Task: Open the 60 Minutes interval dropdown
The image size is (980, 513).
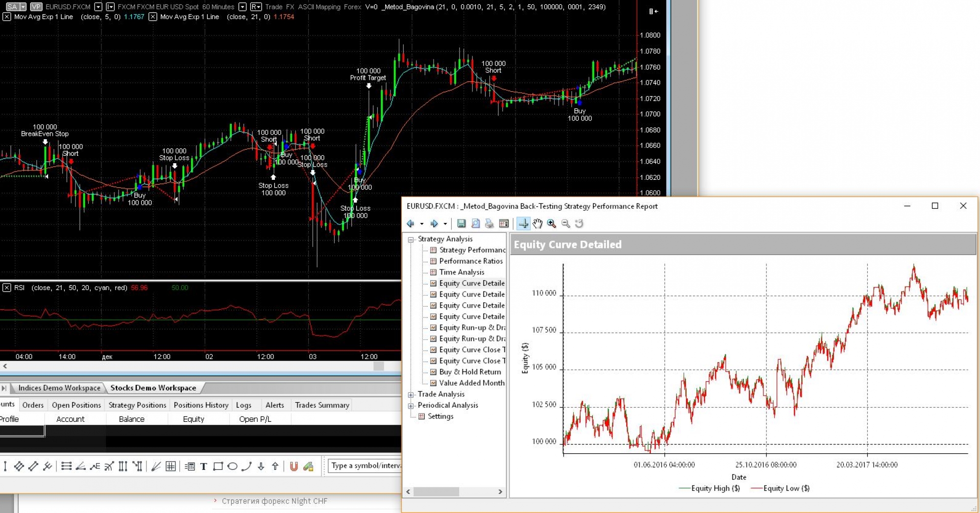Action: pos(242,7)
